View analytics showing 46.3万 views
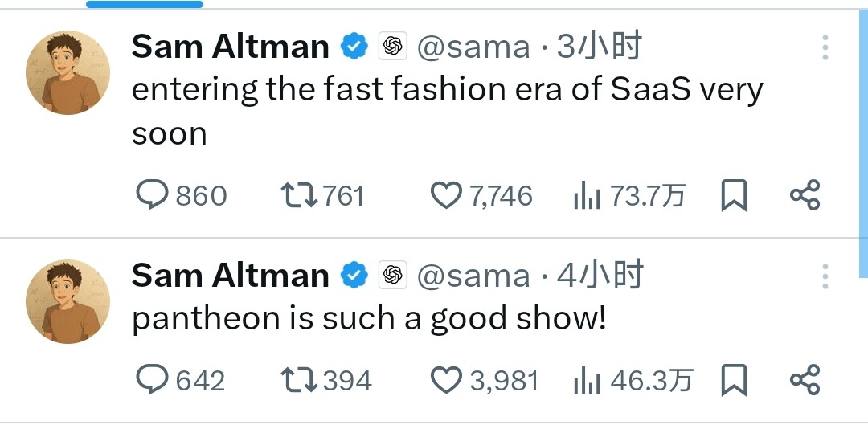The image size is (868, 429). (633, 380)
